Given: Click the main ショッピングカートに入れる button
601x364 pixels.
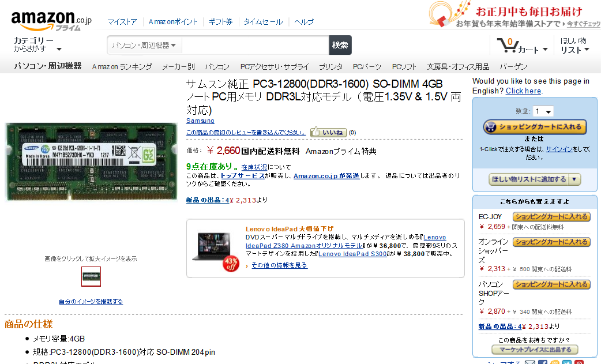Looking at the screenshot, I should click(x=534, y=127).
